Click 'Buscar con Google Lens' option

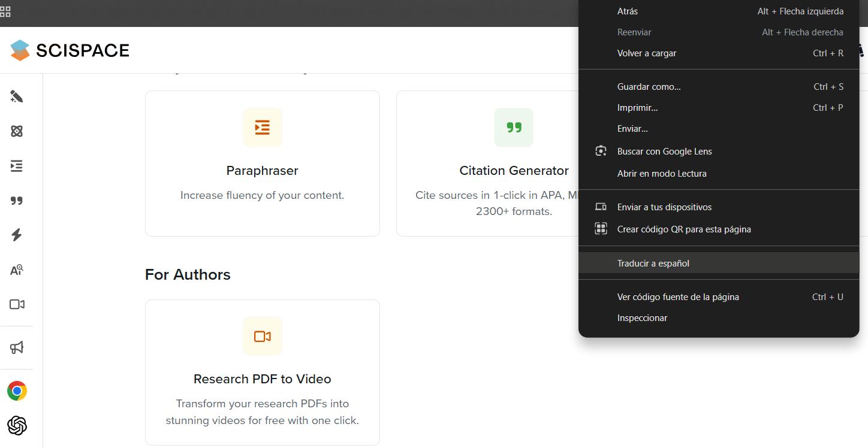click(x=664, y=152)
